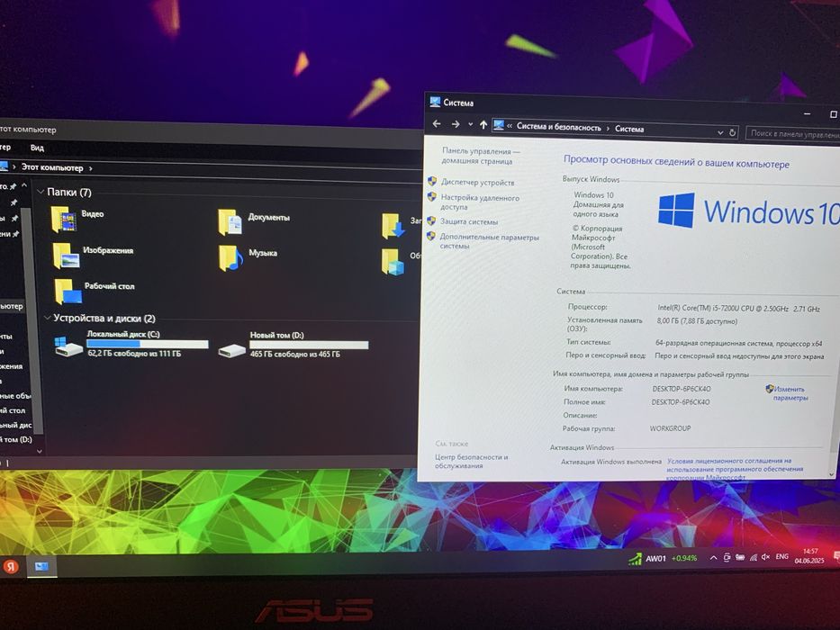Click shield icon beside Дополнительные параметры системы

point(430,236)
